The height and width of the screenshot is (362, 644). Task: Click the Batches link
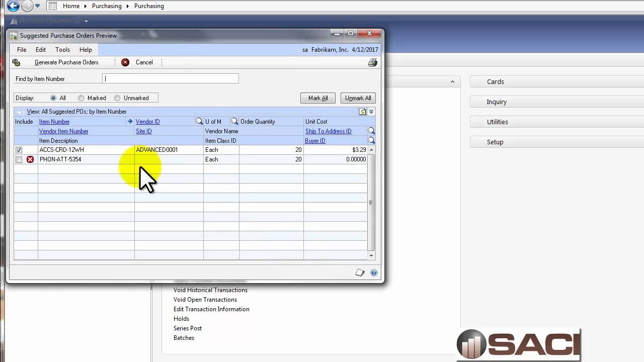184,338
